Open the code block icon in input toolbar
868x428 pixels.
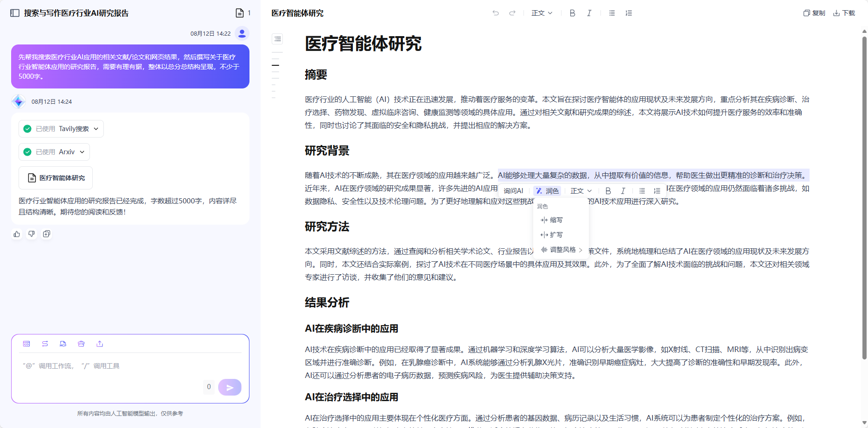(x=26, y=344)
